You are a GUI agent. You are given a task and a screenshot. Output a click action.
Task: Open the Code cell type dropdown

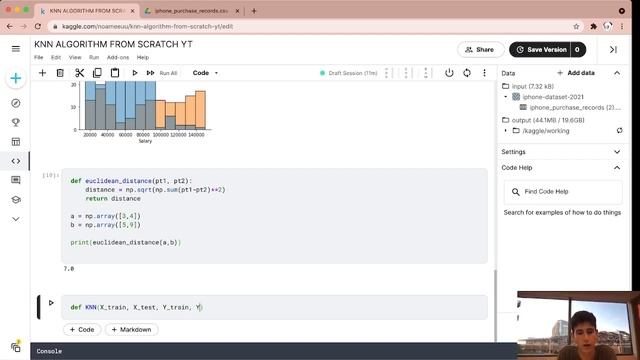tap(205, 73)
